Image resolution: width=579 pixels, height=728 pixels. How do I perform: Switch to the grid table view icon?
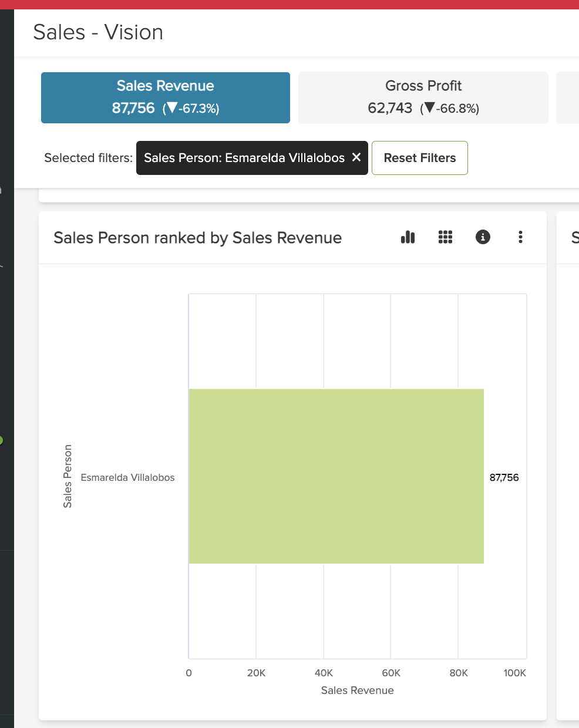[445, 237]
